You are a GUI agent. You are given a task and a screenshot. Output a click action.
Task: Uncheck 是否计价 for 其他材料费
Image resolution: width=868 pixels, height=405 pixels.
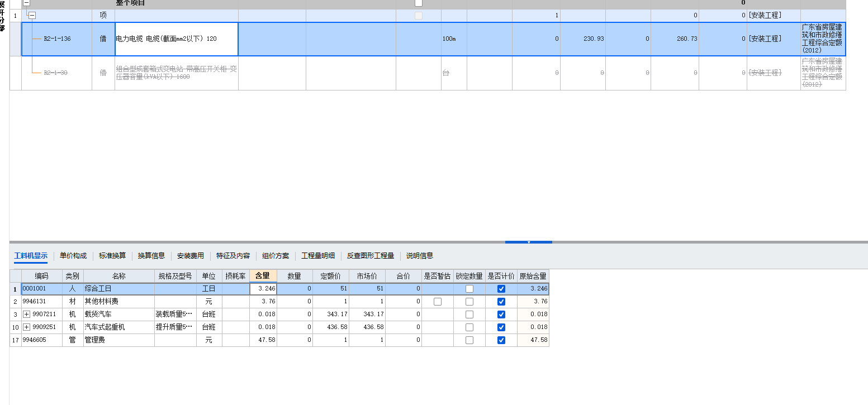[x=501, y=302]
